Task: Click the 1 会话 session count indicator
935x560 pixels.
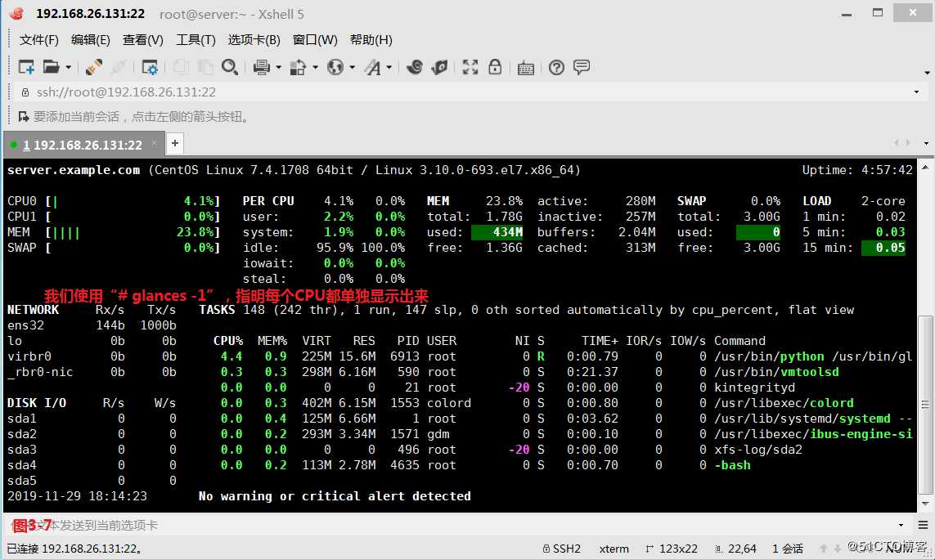Action: [787, 549]
